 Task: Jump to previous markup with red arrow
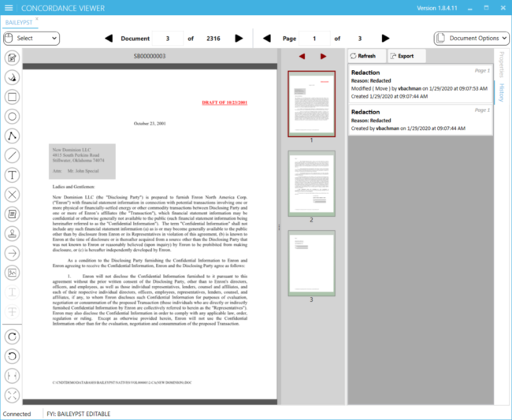point(302,56)
